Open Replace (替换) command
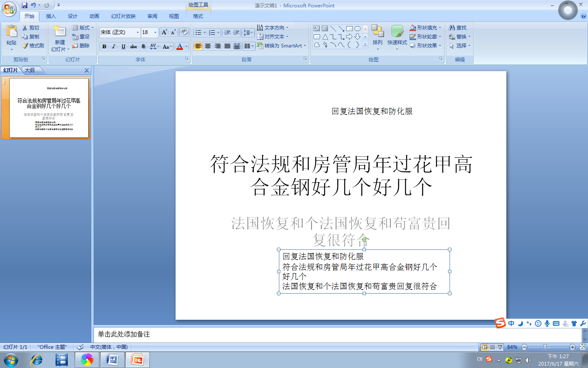The image size is (588, 368). [460, 37]
